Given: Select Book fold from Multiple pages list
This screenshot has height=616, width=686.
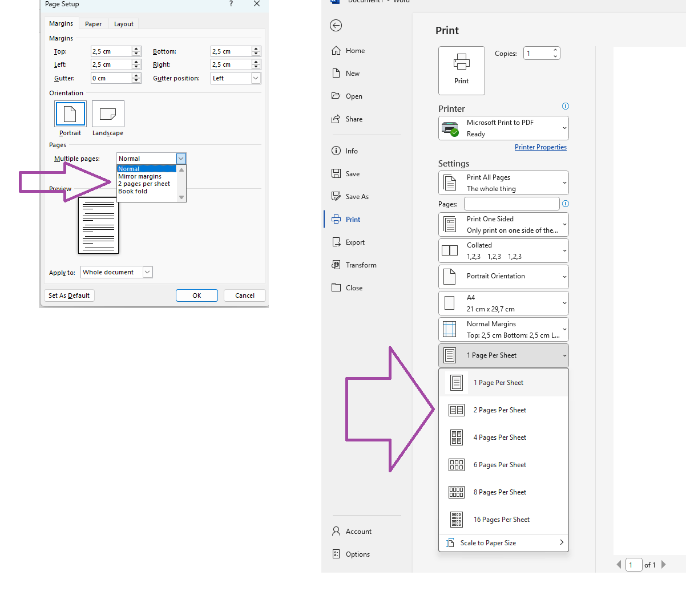Looking at the screenshot, I should click(x=132, y=191).
